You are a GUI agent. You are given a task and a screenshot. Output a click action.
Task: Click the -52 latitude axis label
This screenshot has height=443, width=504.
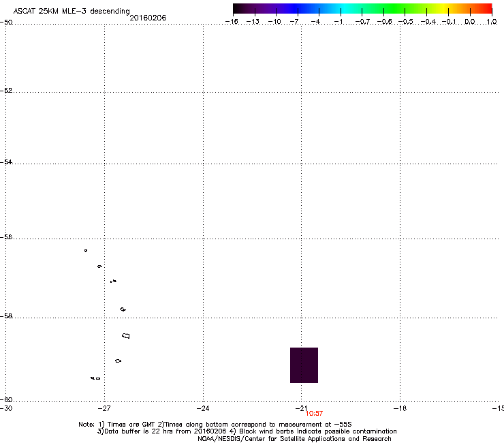point(6,91)
